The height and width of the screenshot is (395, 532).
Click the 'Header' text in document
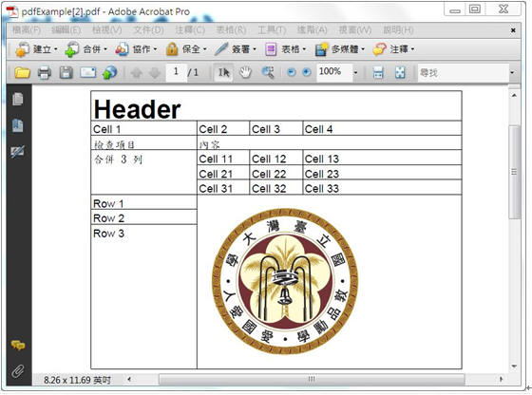point(137,109)
